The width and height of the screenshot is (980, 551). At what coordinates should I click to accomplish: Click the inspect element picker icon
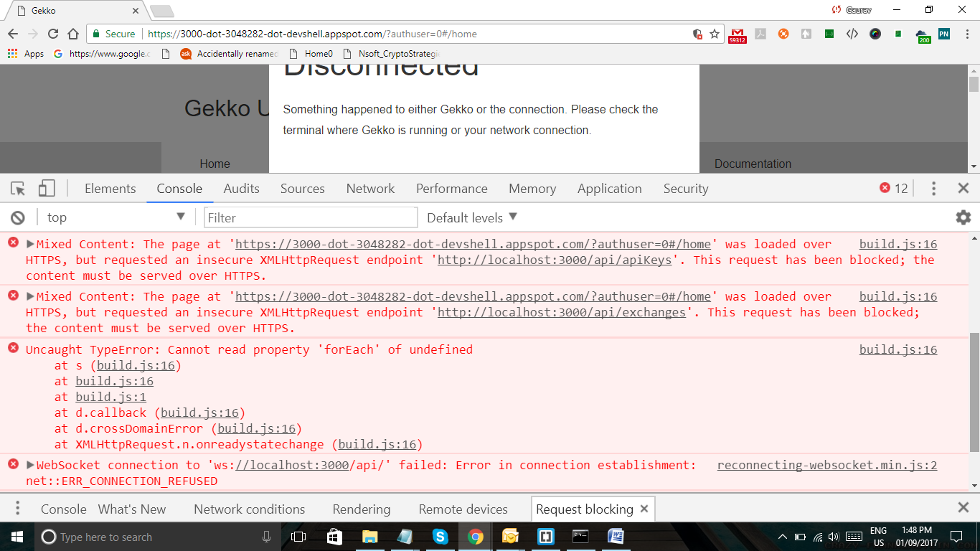[18, 189]
